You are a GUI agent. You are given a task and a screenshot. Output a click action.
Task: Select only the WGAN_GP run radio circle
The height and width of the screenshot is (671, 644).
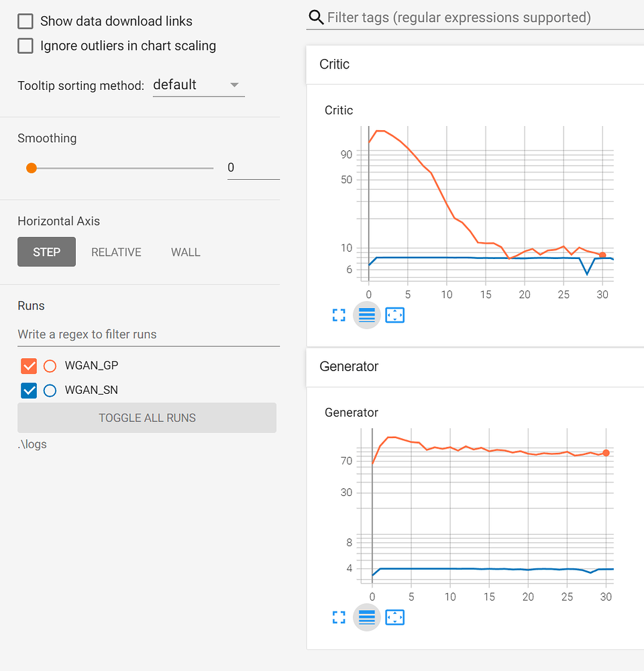[x=50, y=366]
